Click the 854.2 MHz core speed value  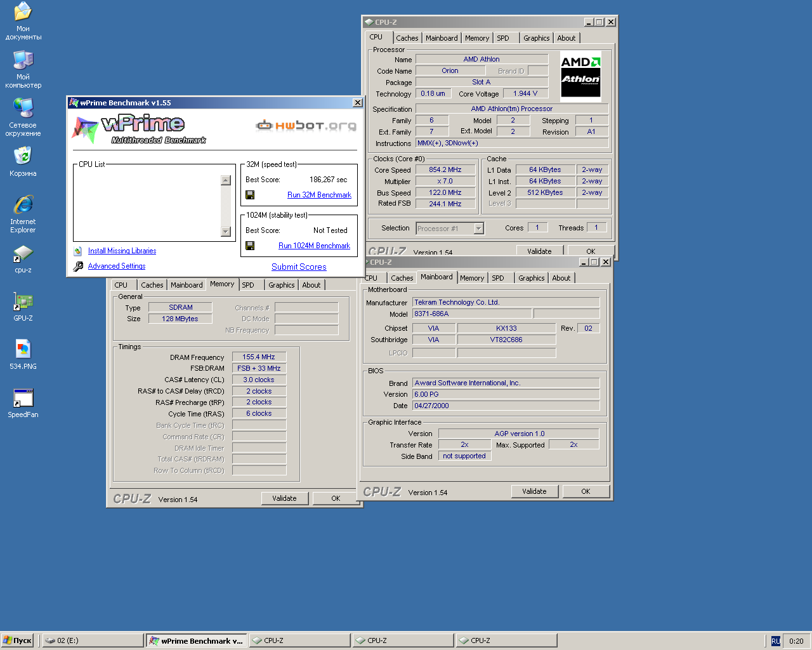click(x=445, y=170)
